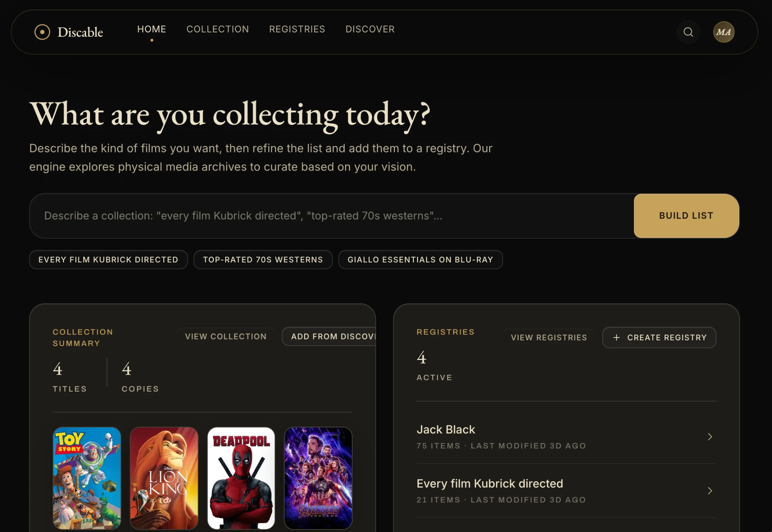Open the Discover tab

(x=370, y=29)
